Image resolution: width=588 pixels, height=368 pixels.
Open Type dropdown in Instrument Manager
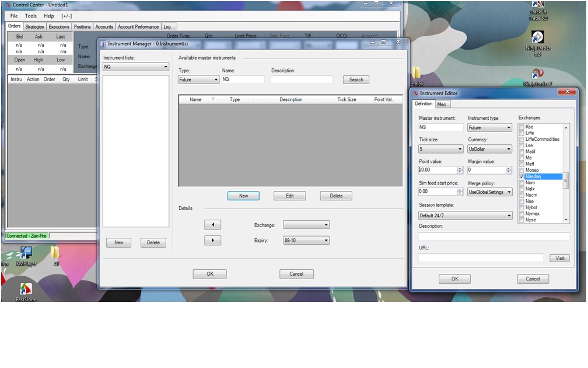tap(198, 79)
